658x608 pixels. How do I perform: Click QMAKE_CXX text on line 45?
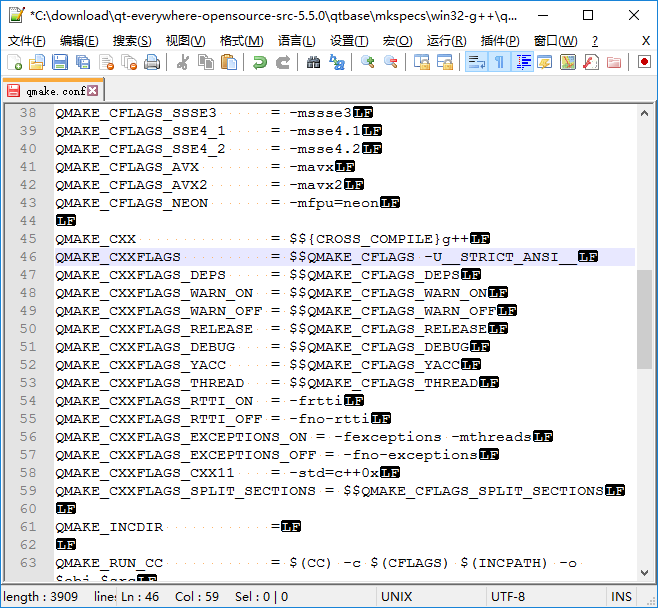click(x=96, y=239)
